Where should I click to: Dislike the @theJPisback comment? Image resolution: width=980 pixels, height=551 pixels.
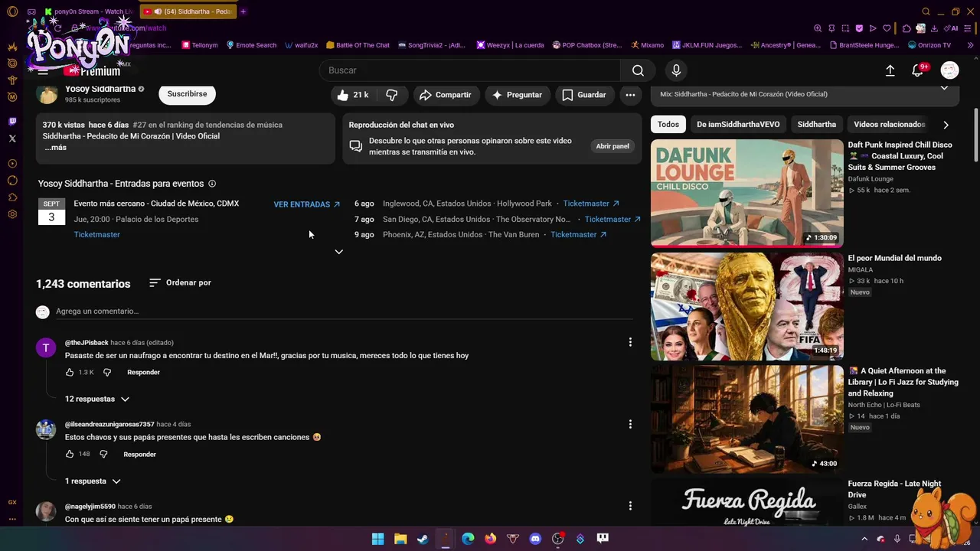(x=107, y=372)
